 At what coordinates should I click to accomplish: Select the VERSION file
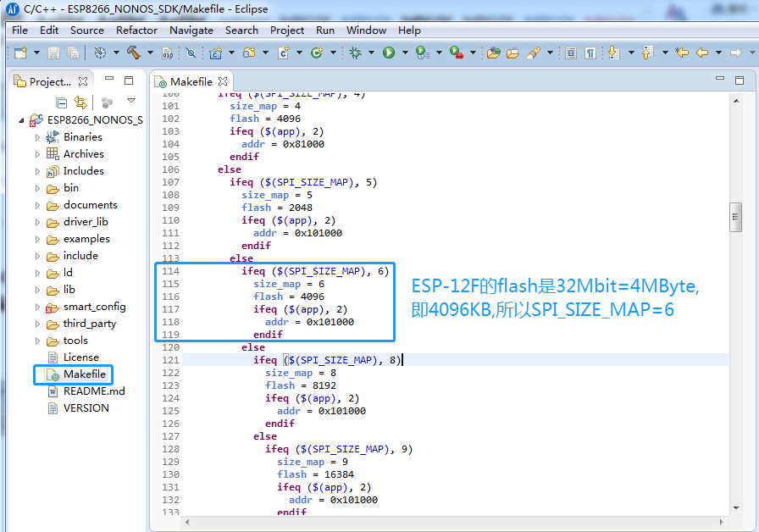coord(86,408)
